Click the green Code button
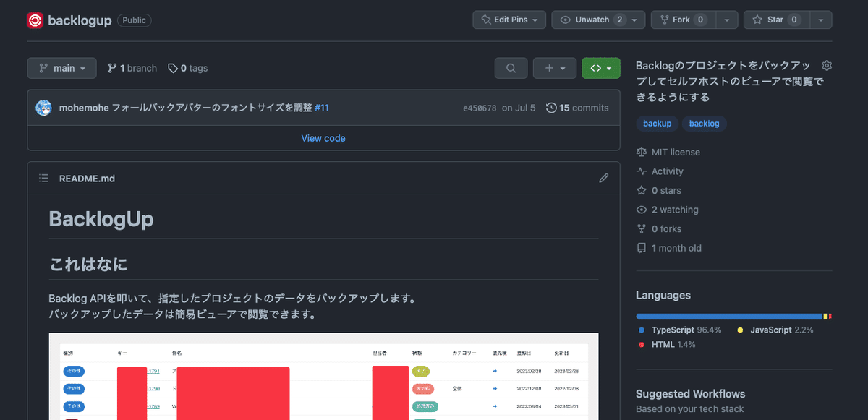Image resolution: width=868 pixels, height=420 pixels. (x=596, y=67)
